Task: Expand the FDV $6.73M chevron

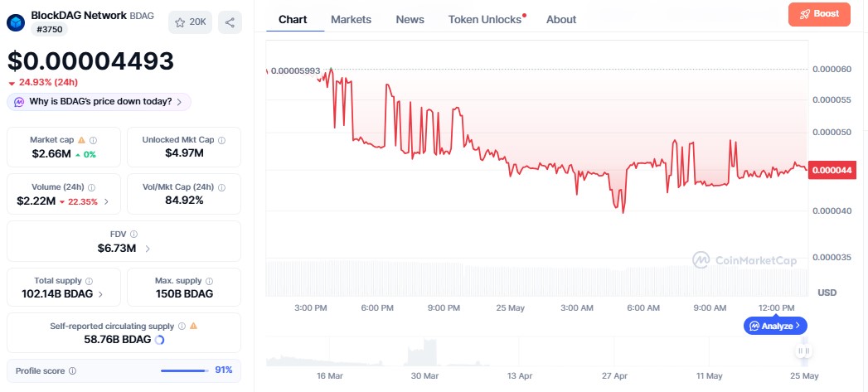Action: 148,249
